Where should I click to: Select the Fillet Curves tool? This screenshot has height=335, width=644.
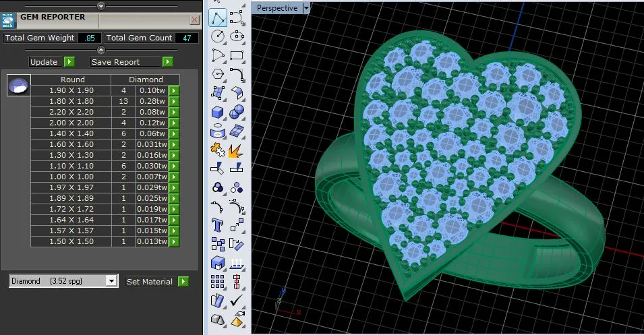pos(237,74)
